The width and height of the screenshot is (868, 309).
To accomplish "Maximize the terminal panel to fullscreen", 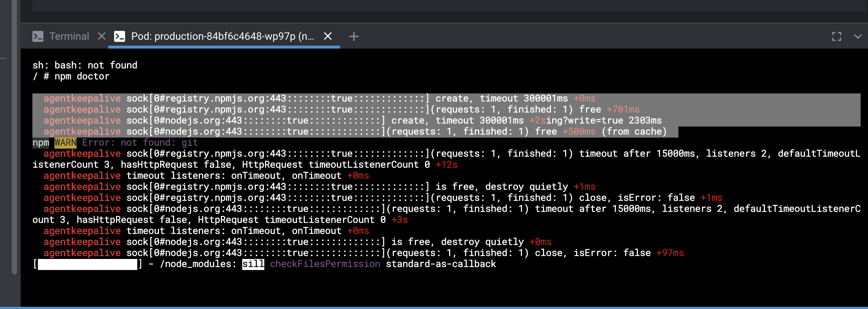I will (x=836, y=36).
